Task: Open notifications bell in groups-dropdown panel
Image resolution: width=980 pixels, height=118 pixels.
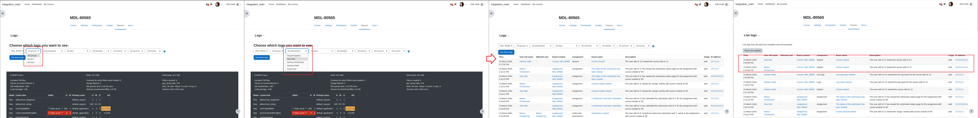Action: point(207,5)
